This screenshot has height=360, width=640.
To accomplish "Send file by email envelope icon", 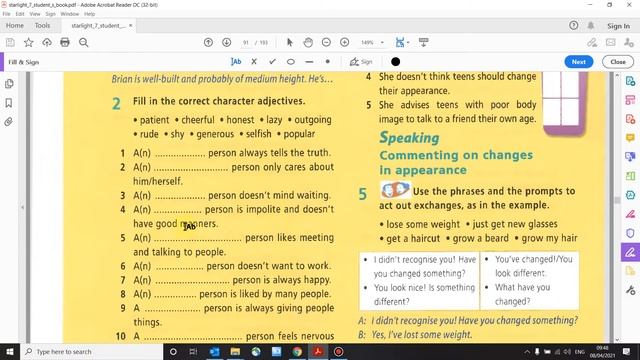I will pos(611,42).
